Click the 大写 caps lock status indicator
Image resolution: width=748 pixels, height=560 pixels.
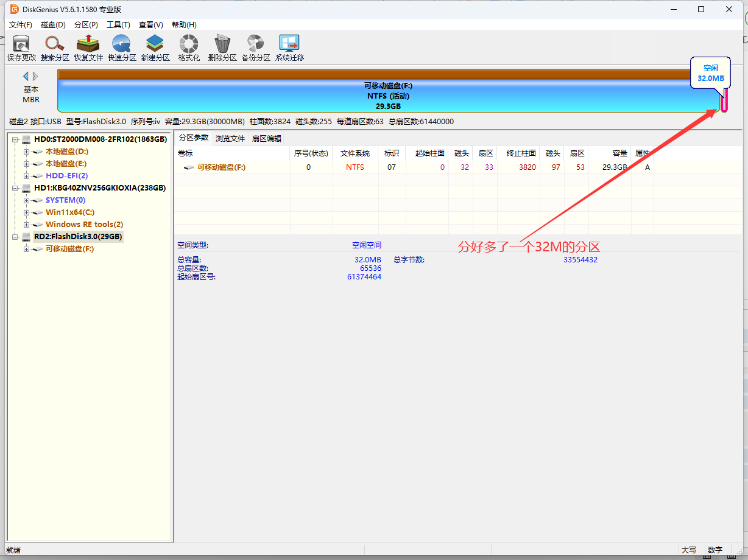coord(689,550)
